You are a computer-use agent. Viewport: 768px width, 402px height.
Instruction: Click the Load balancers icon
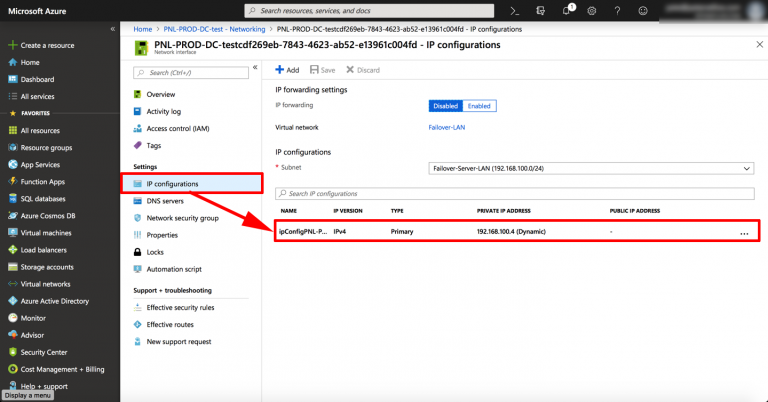13,250
